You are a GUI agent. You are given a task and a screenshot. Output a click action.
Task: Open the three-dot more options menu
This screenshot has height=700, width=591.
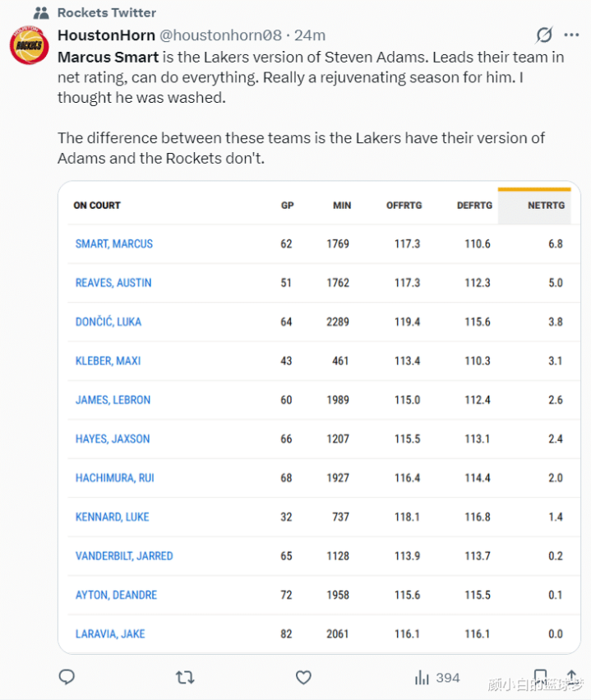point(571,35)
